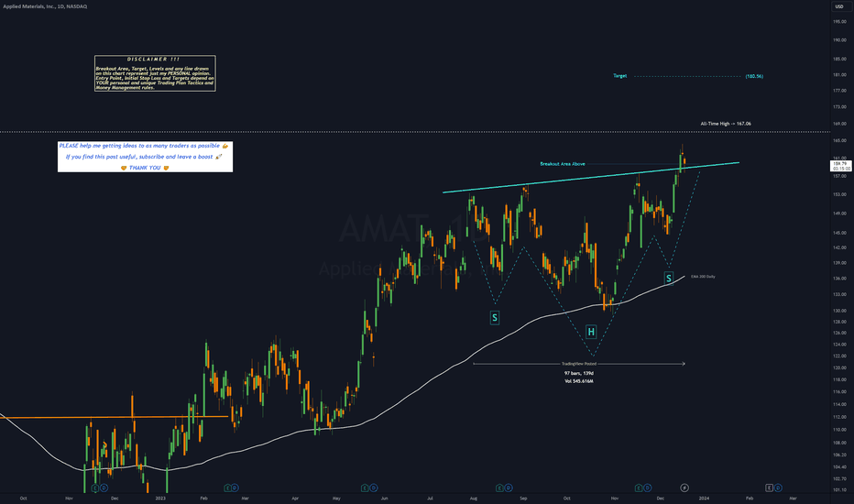Select the Target text label
Viewport: 854px width, 504px height.
pos(619,76)
